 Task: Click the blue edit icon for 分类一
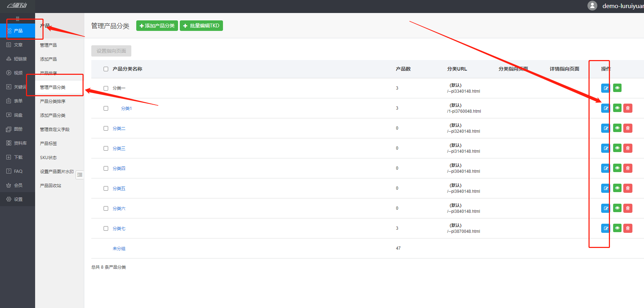[x=605, y=88]
